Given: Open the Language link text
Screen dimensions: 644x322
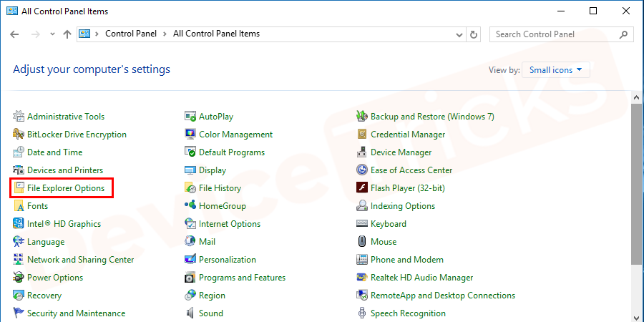Looking at the screenshot, I should coord(46,242).
